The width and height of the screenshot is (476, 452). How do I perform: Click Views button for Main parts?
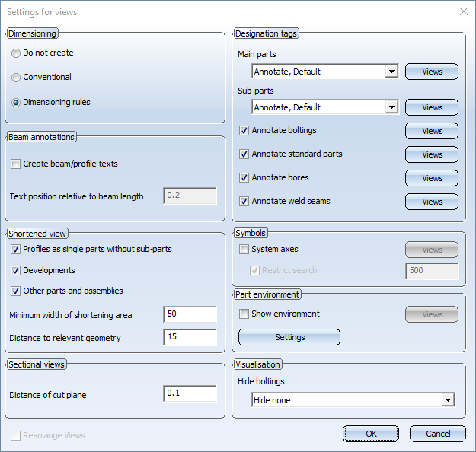[432, 72]
